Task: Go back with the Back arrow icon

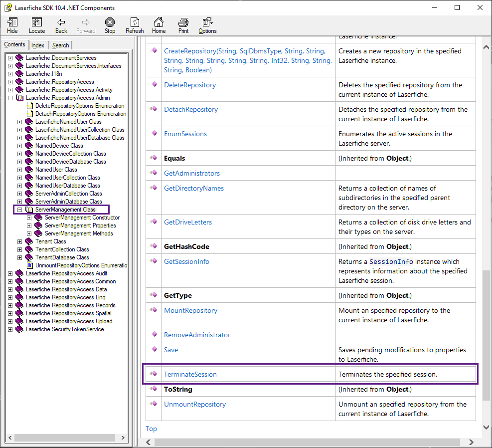Action: pos(61,22)
